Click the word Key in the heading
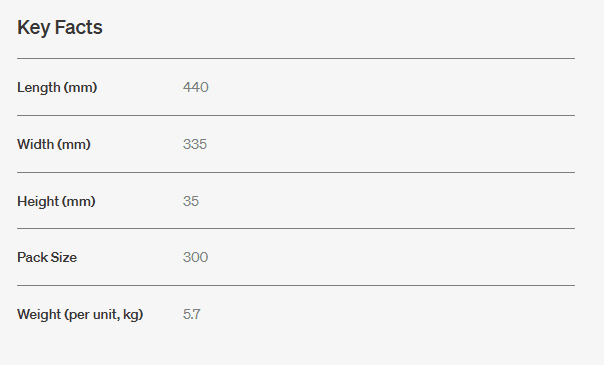The height and width of the screenshot is (365, 604). click(33, 28)
